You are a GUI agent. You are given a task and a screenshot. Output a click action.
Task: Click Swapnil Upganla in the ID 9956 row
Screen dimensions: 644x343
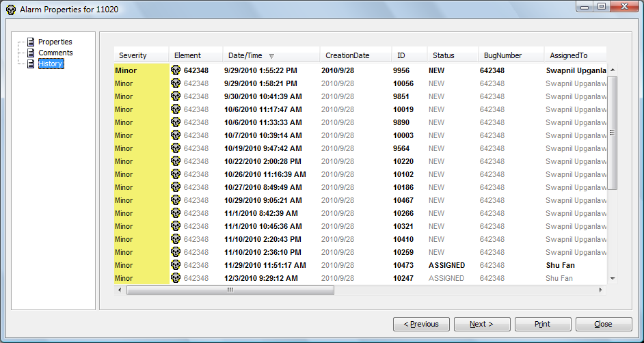pyautogui.click(x=576, y=70)
